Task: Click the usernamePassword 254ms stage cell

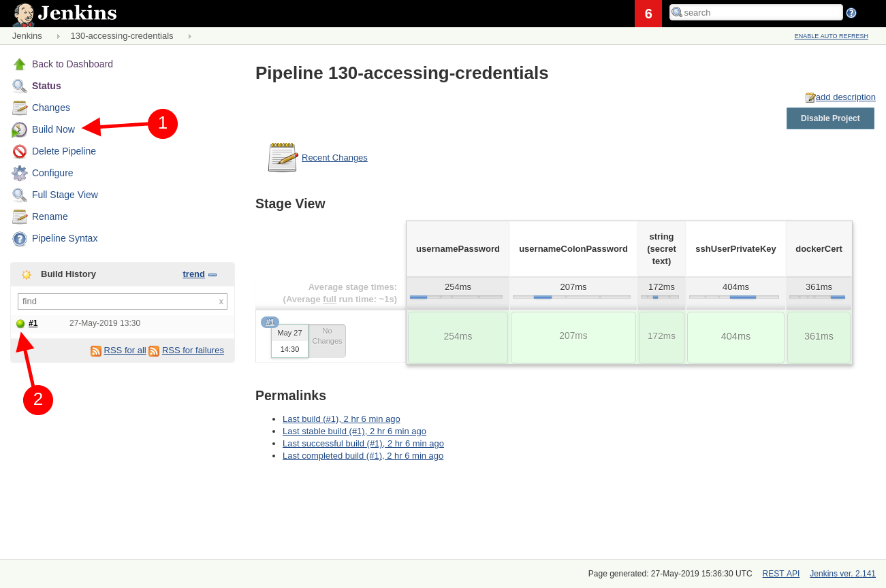Action: pos(458,337)
